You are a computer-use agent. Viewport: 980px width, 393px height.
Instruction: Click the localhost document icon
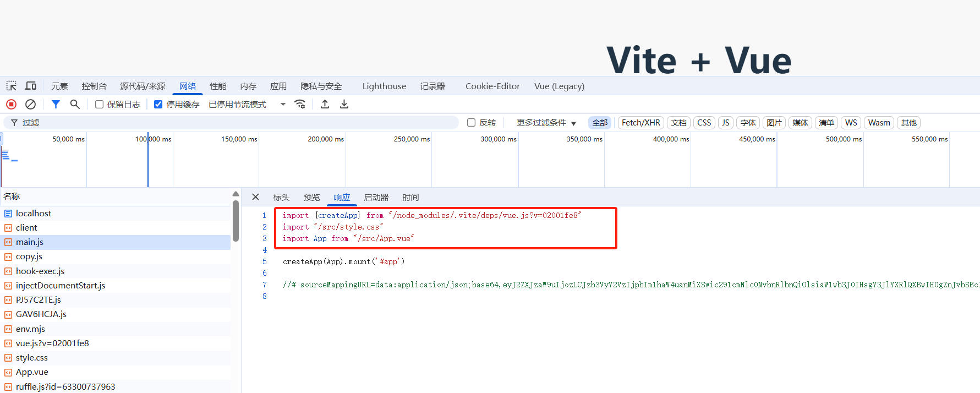(x=8, y=214)
